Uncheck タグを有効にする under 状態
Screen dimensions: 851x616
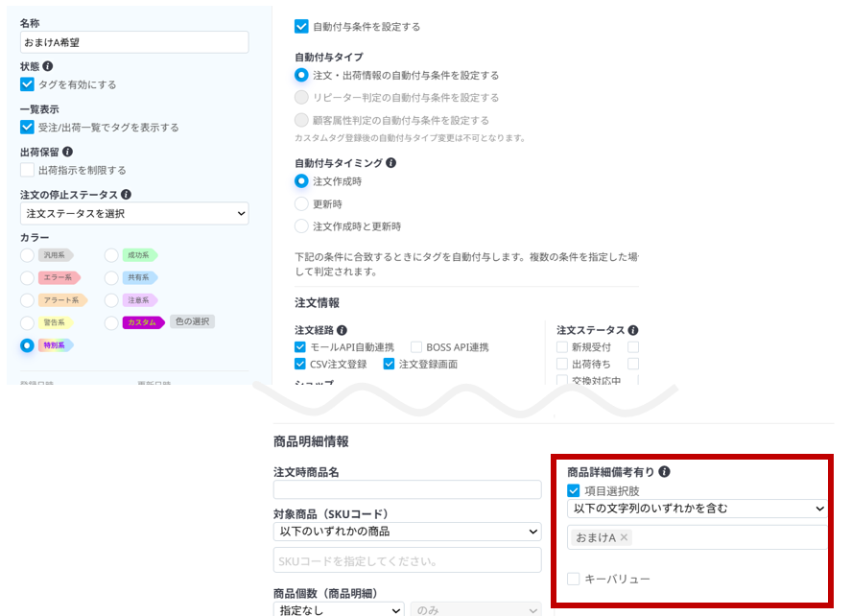tap(28, 83)
